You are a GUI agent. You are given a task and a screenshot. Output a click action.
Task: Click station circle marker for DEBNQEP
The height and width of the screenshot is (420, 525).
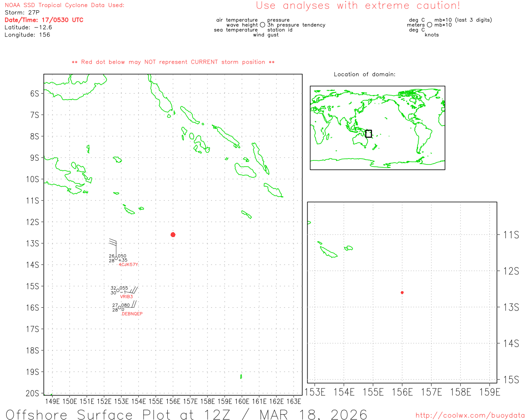point(119,308)
